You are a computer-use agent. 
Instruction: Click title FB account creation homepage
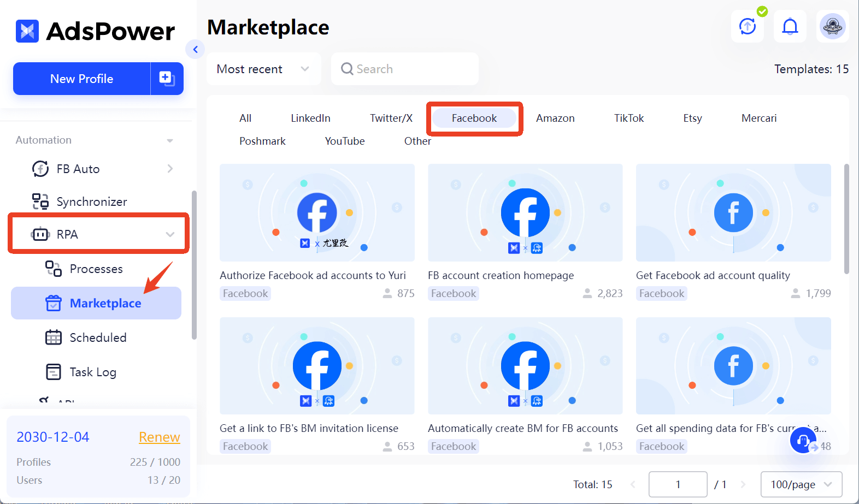coord(501,275)
